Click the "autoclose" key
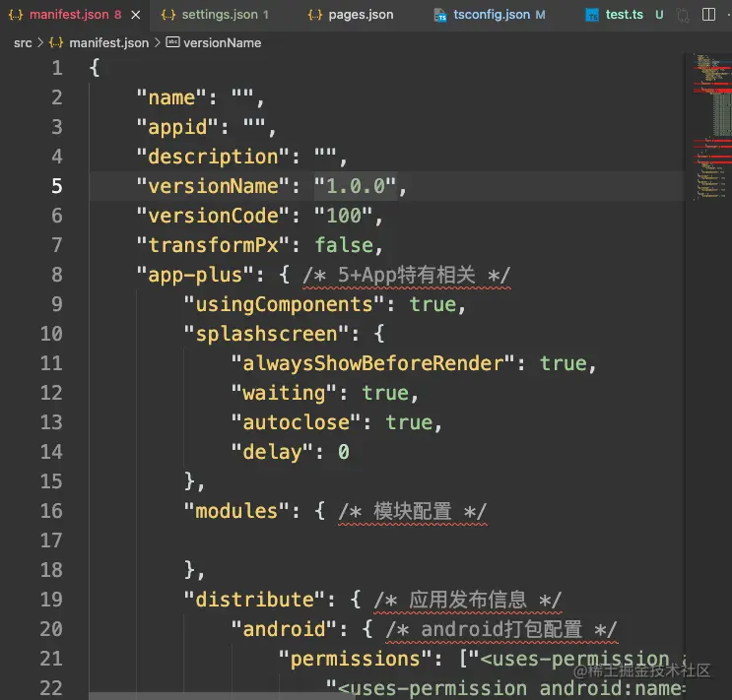 click(x=296, y=422)
